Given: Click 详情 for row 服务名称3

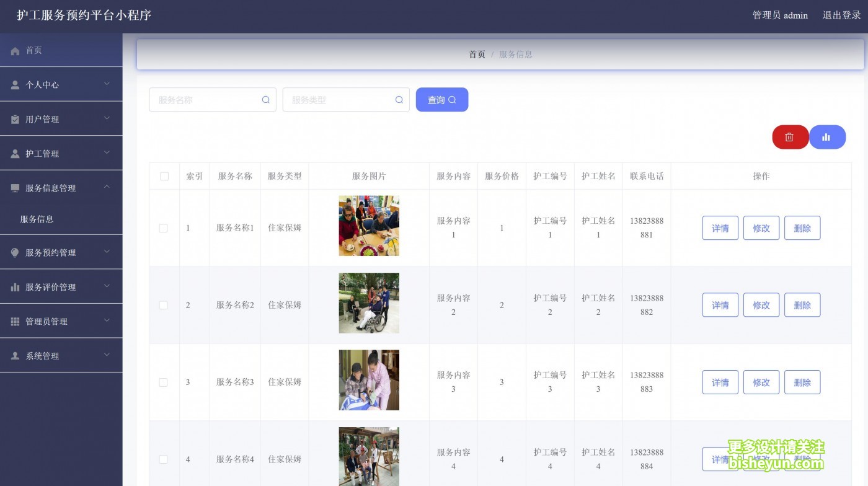Looking at the screenshot, I should pos(720,382).
